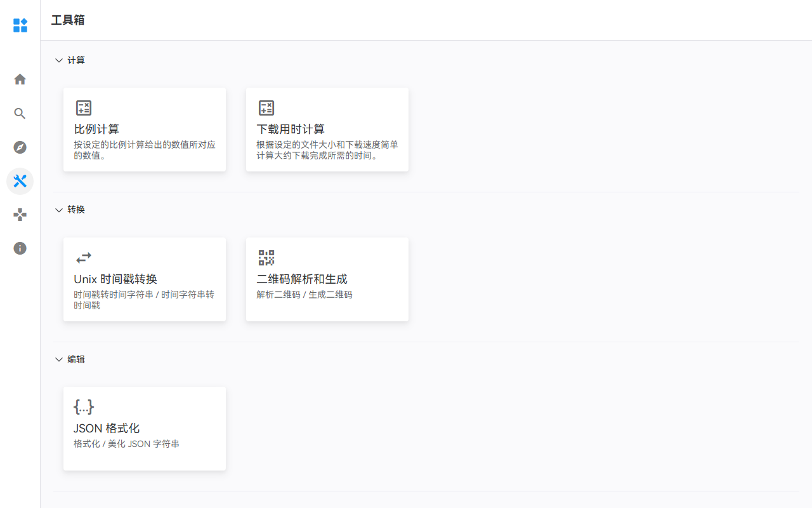The width and height of the screenshot is (812, 508).
Task: Open the compass explore icon in sidebar
Action: pyautogui.click(x=20, y=147)
